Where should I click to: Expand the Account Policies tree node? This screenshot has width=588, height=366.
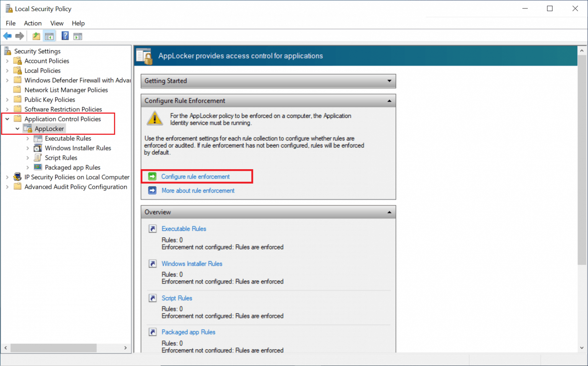tap(7, 61)
